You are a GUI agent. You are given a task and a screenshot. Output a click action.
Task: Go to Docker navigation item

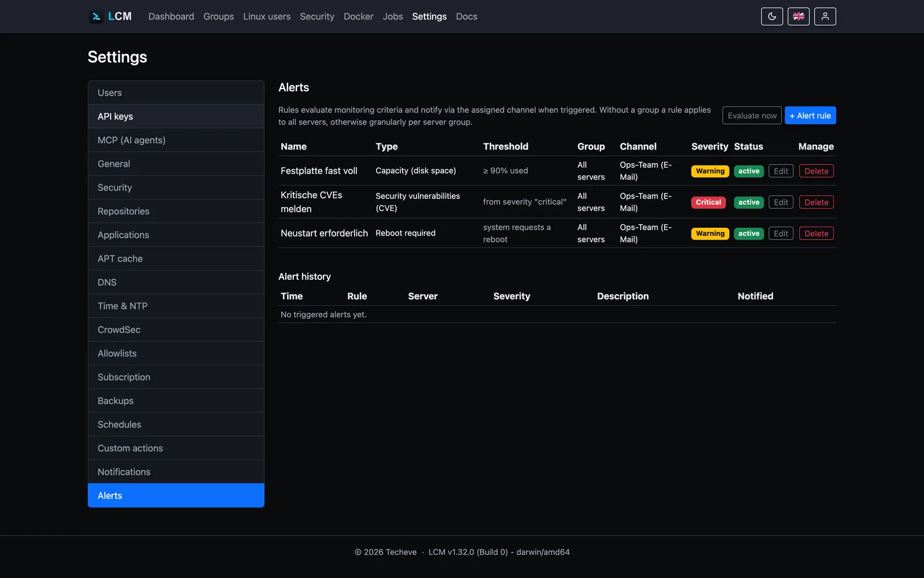358,16
